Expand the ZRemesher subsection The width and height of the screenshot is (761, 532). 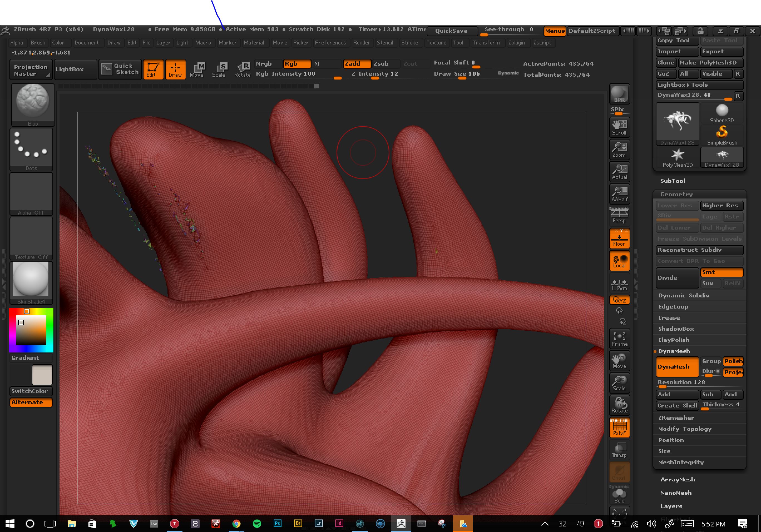point(676,418)
